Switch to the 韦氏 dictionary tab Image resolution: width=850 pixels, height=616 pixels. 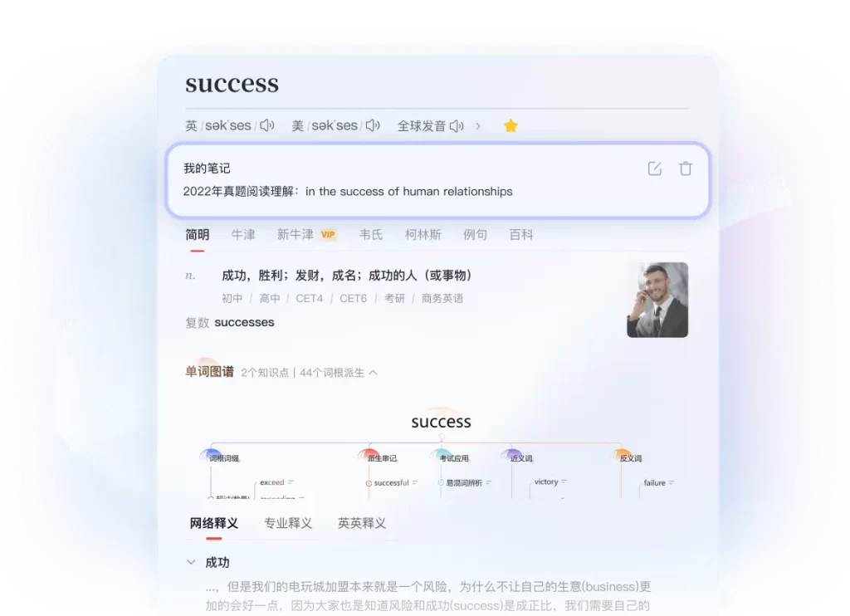click(x=371, y=234)
